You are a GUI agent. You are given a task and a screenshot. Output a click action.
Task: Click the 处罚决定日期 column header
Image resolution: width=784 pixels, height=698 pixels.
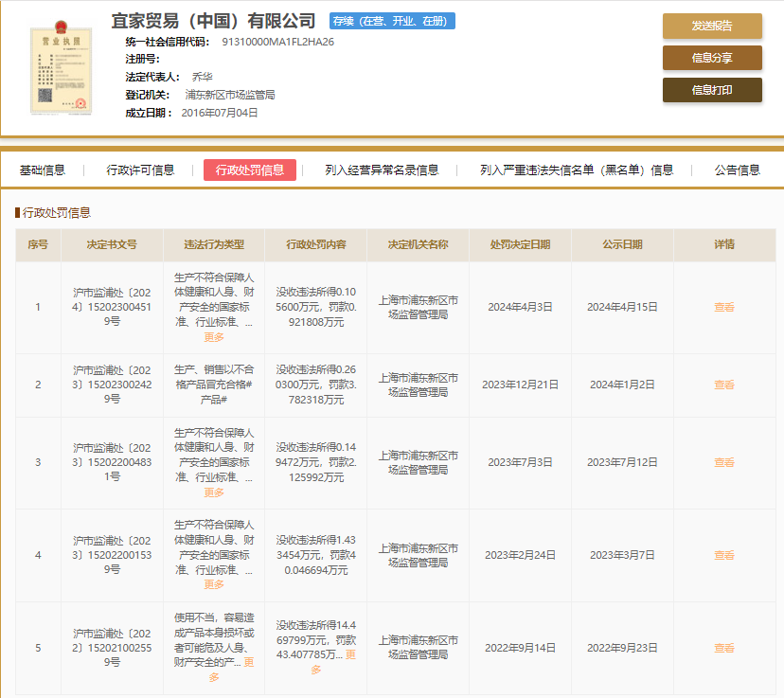click(x=520, y=244)
